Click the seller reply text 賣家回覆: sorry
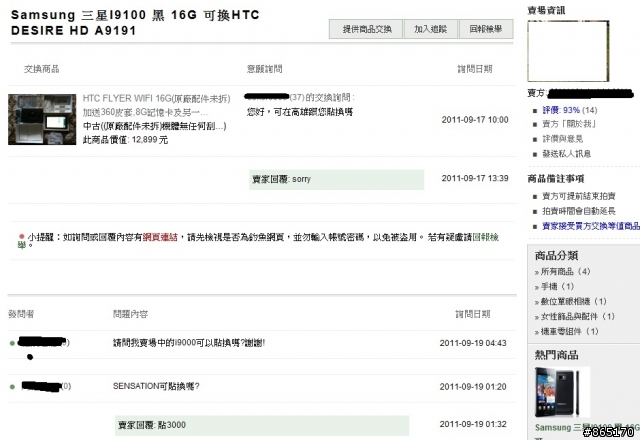 click(x=282, y=179)
